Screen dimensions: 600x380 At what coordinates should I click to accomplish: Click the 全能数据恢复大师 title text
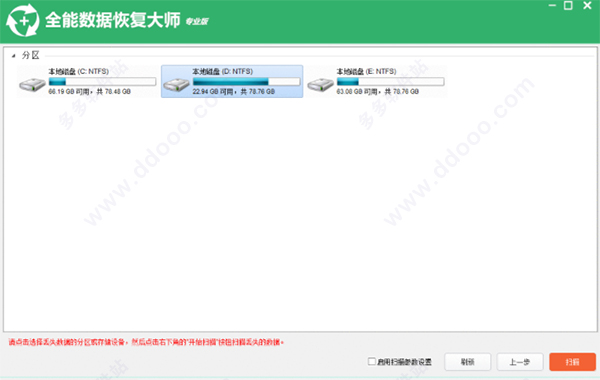point(112,20)
